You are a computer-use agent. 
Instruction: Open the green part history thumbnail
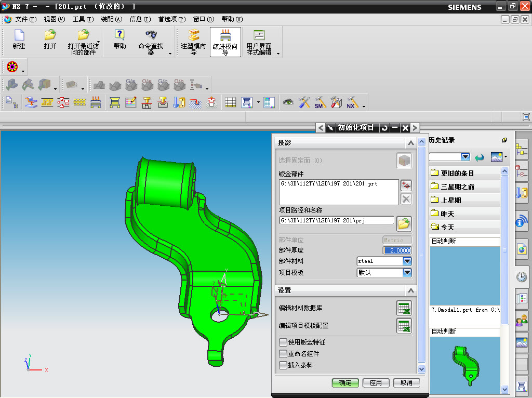pyautogui.click(x=465, y=365)
